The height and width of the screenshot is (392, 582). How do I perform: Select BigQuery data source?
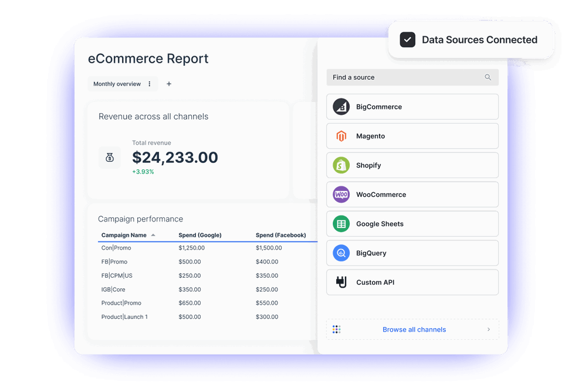[x=412, y=253]
